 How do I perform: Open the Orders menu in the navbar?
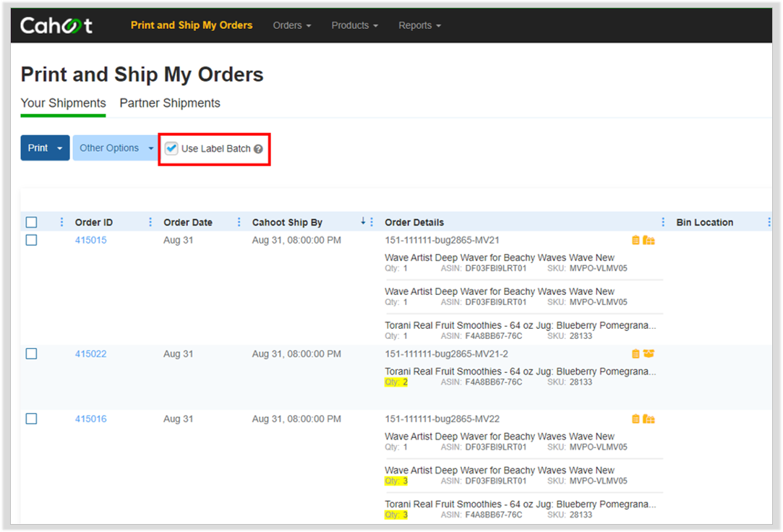292,25
